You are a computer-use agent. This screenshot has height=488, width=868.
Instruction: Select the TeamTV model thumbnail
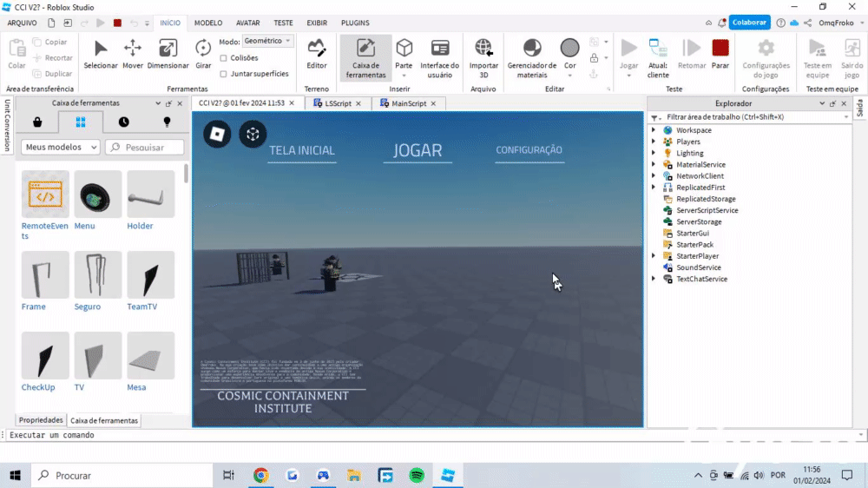[x=150, y=274]
